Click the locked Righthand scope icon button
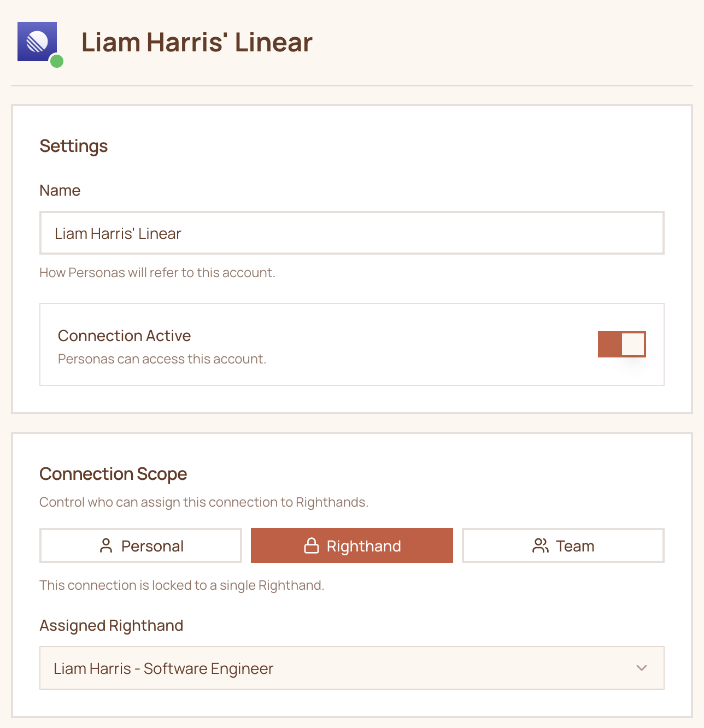Image resolution: width=704 pixels, height=728 pixels. point(351,545)
